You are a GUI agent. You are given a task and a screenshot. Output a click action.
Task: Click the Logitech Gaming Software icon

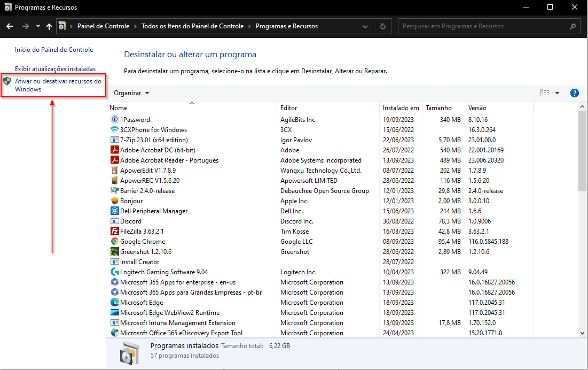pyautogui.click(x=115, y=272)
